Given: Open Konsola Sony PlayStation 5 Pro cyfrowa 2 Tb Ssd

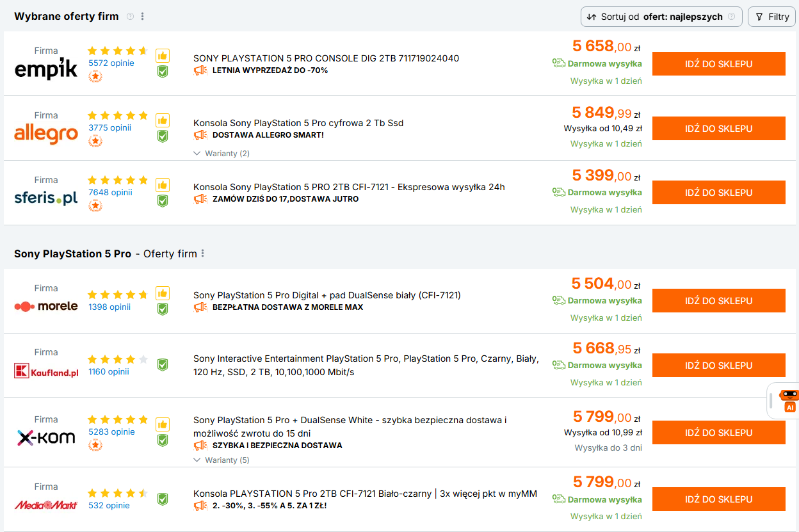Looking at the screenshot, I should tap(298, 123).
